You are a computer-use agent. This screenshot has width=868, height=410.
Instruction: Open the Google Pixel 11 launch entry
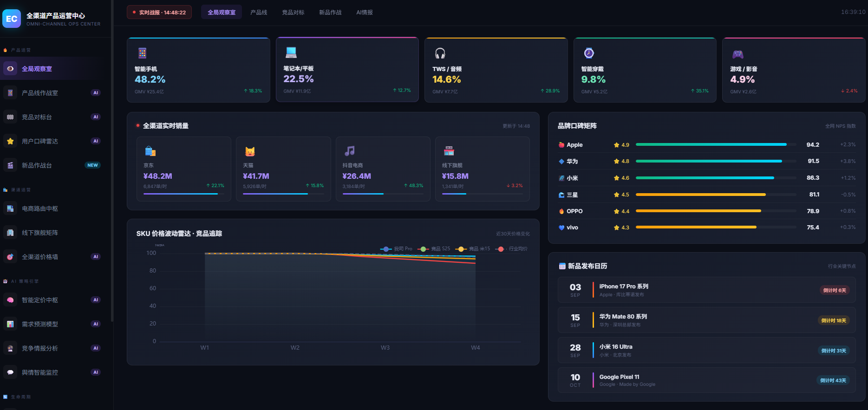coord(706,380)
